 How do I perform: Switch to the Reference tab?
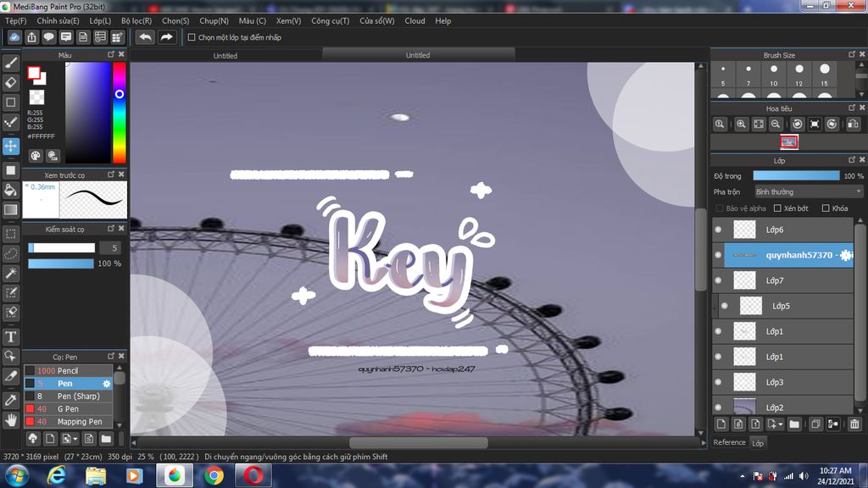click(x=729, y=442)
